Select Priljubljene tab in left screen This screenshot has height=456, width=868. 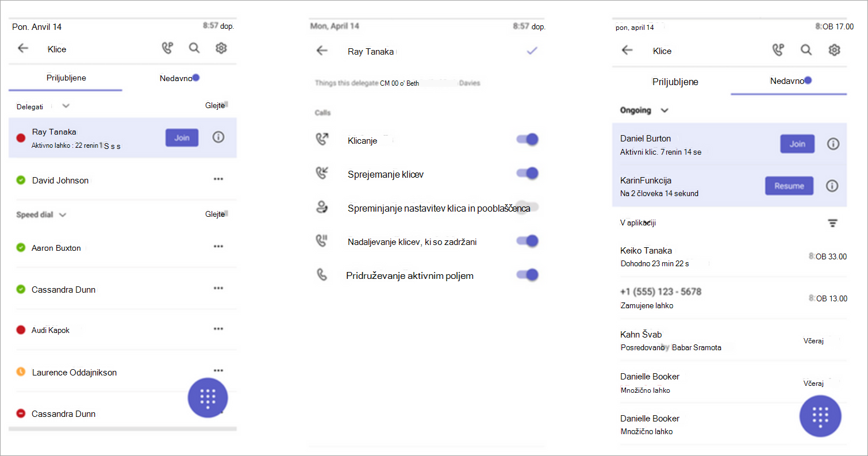click(x=66, y=78)
